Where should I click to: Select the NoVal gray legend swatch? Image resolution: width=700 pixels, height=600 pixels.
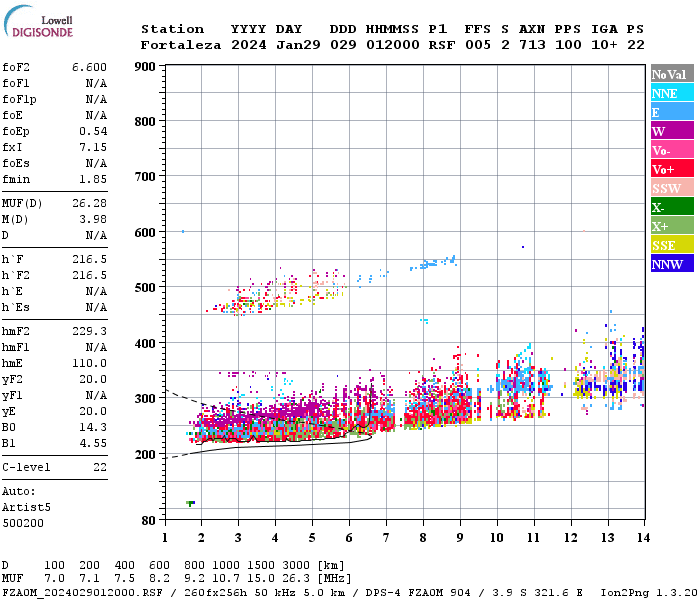point(672,74)
